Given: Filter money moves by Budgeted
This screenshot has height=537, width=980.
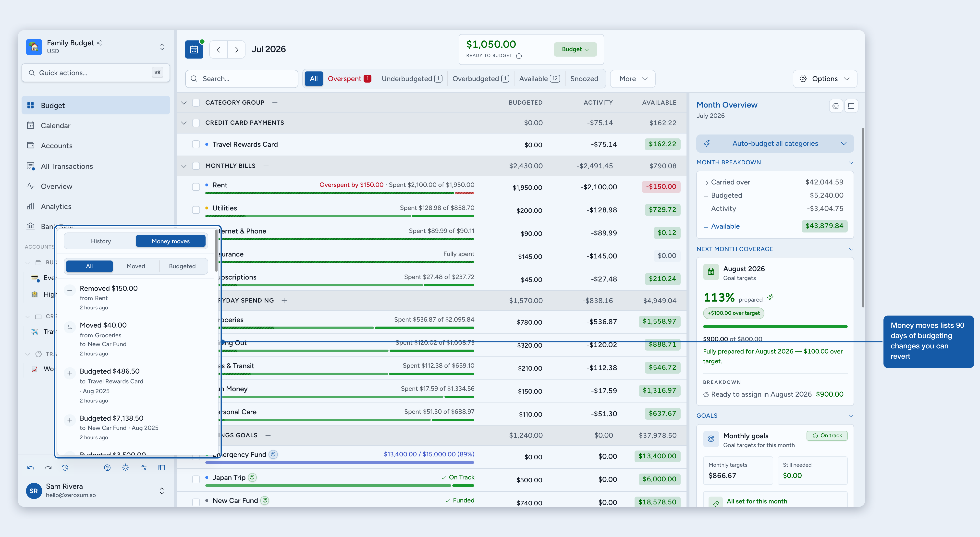Looking at the screenshot, I should point(182,266).
